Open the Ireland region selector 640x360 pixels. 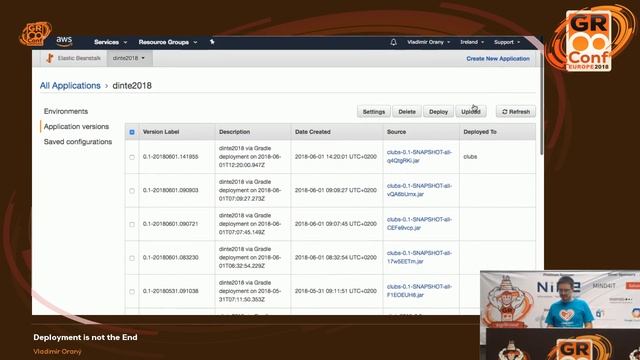(472, 42)
